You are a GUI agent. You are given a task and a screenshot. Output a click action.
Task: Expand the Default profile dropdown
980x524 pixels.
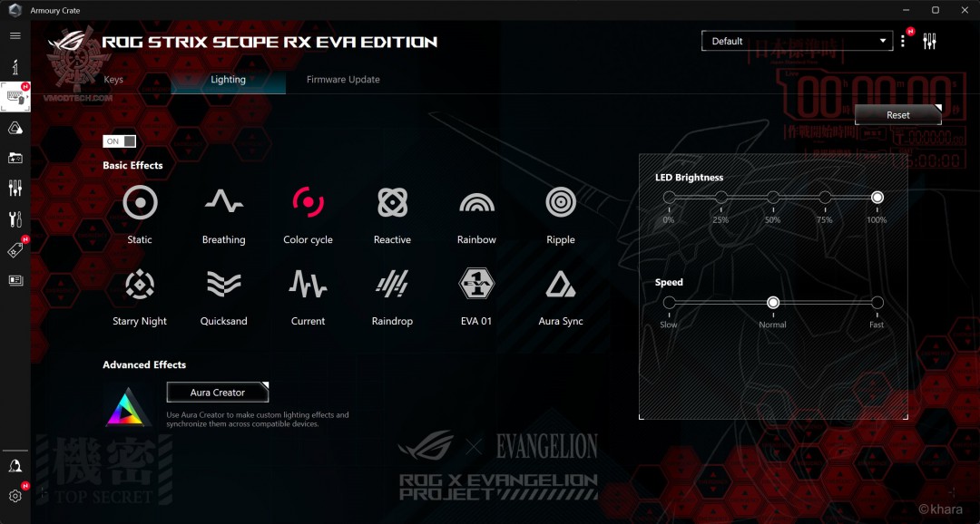coord(798,41)
